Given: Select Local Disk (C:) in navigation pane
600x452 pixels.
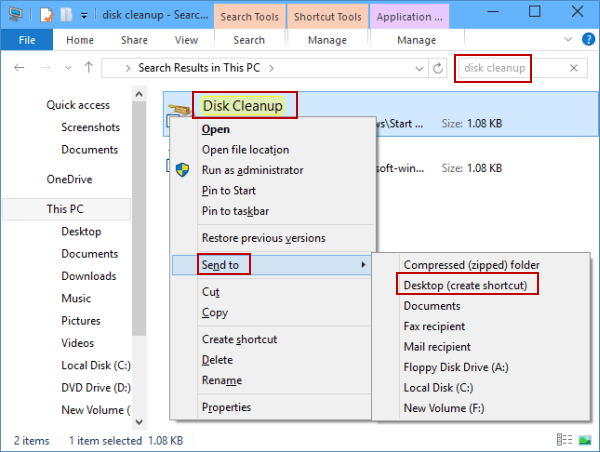Looking at the screenshot, I should click(x=96, y=365).
